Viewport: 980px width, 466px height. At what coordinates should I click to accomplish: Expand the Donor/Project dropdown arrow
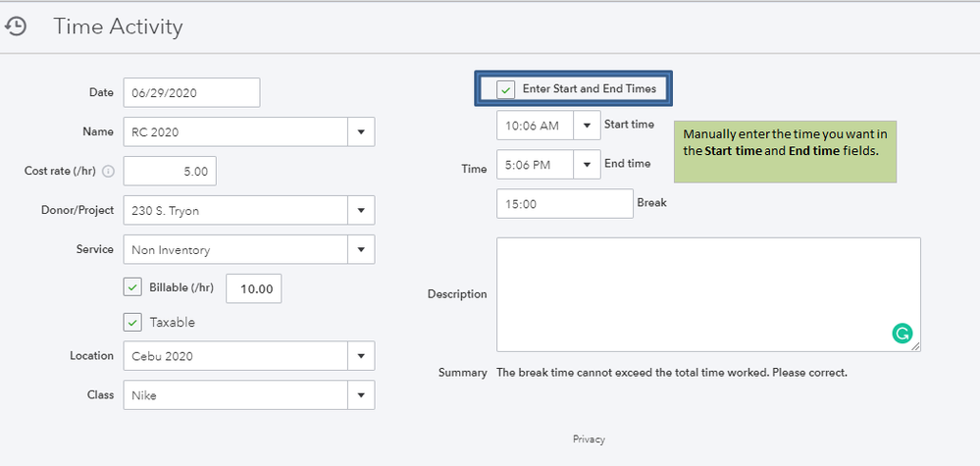pos(360,210)
